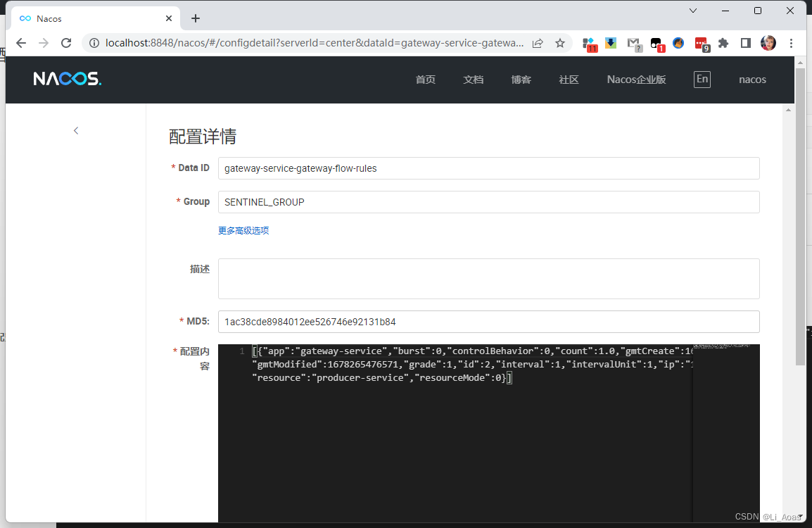Open 博客 in Nacos header
Viewport: 812px width, 528px height.
521,80
